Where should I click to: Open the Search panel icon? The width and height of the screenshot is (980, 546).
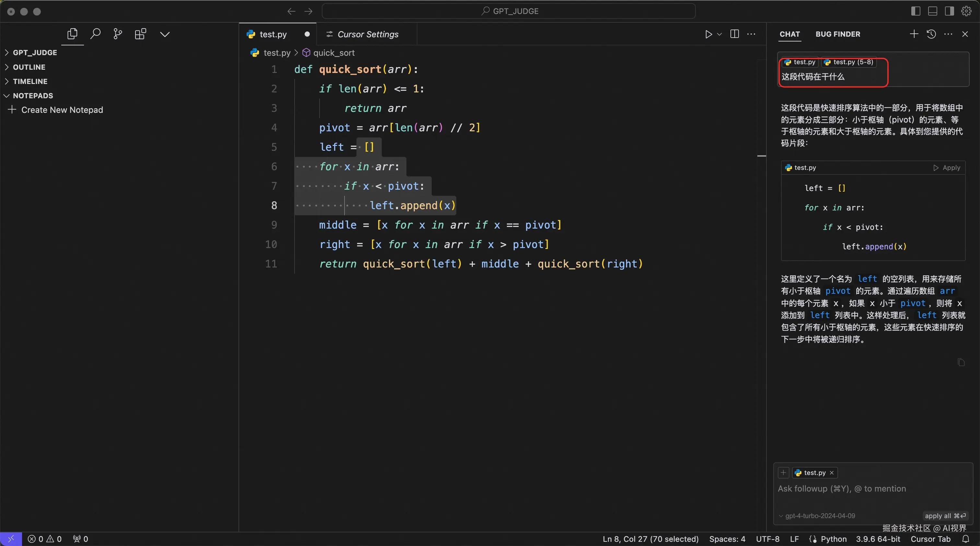pyautogui.click(x=95, y=34)
